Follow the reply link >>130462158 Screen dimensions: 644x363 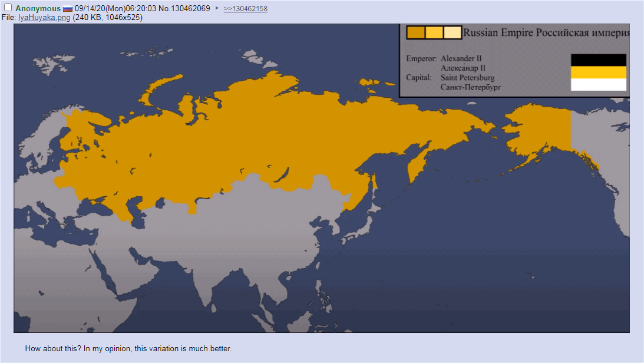click(x=245, y=9)
